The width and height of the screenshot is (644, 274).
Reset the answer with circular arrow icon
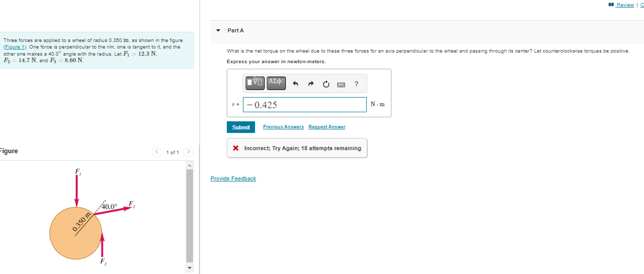326,84
